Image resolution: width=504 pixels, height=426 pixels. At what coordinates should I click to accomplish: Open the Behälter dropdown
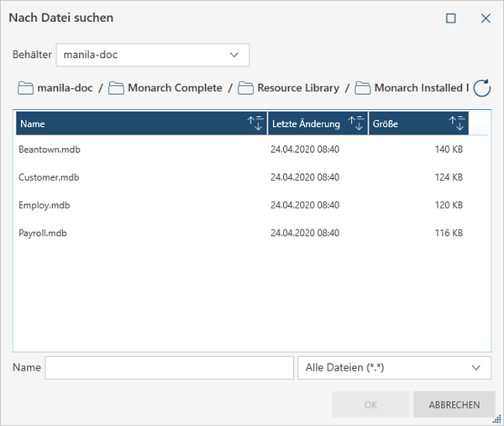(234, 55)
